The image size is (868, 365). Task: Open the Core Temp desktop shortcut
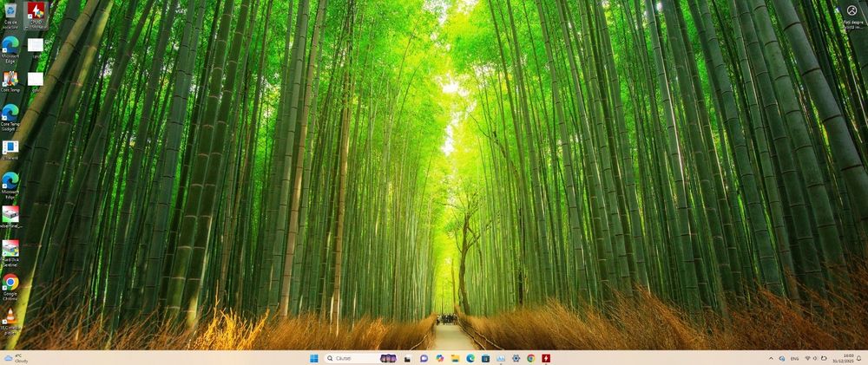point(10,81)
